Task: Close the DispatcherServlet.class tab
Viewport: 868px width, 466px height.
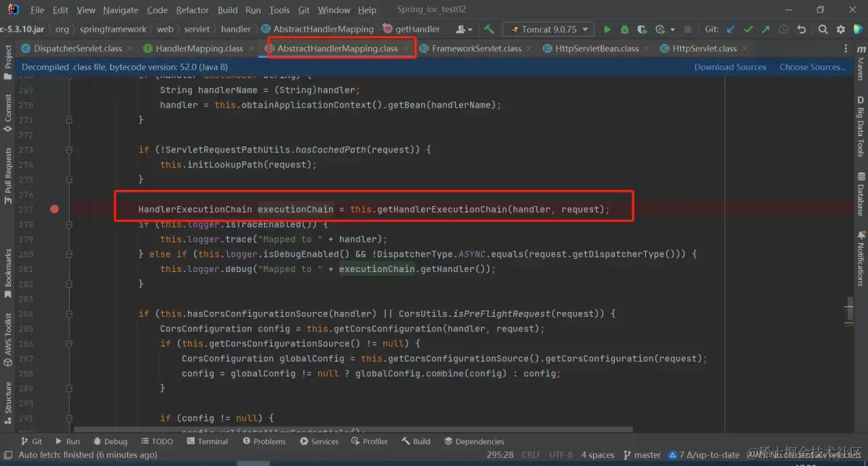Action: pos(129,48)
